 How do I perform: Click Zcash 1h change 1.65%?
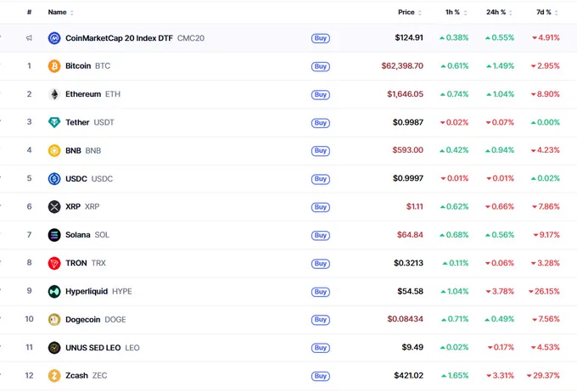click(x=455, y=375)
